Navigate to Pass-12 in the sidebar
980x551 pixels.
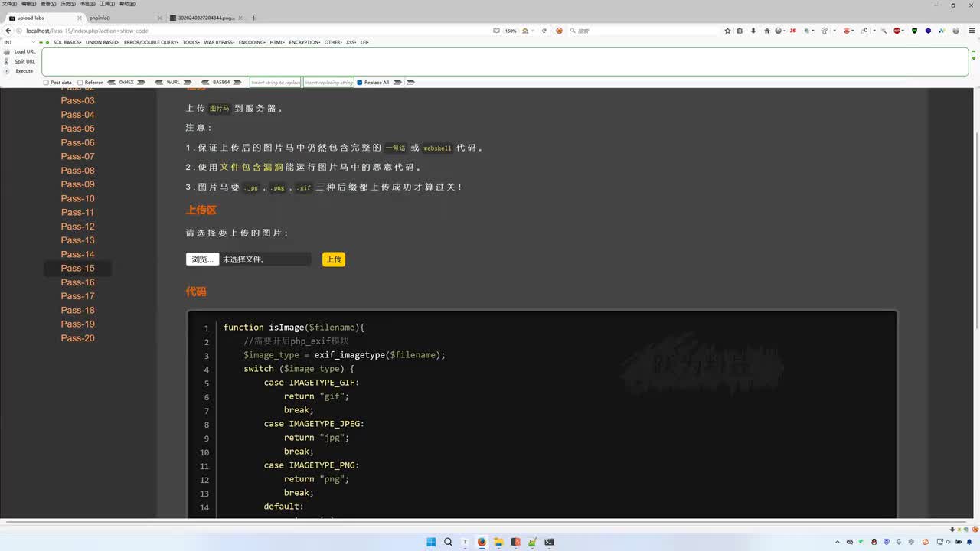[x=78, y=227]
